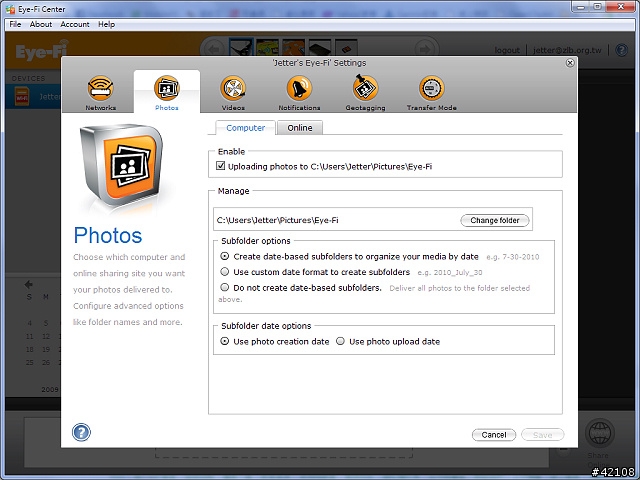Click next arrow in thumbnail strip
This screenshot has width=640, height=480.
[x=424, y=49]
